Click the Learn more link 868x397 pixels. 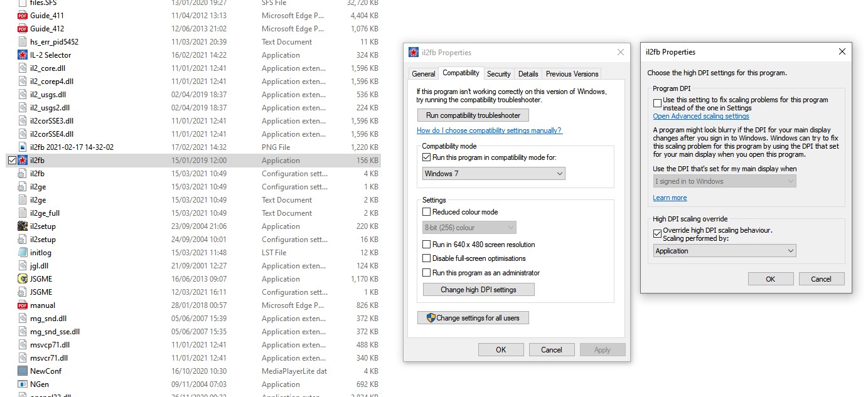[670, 198]
